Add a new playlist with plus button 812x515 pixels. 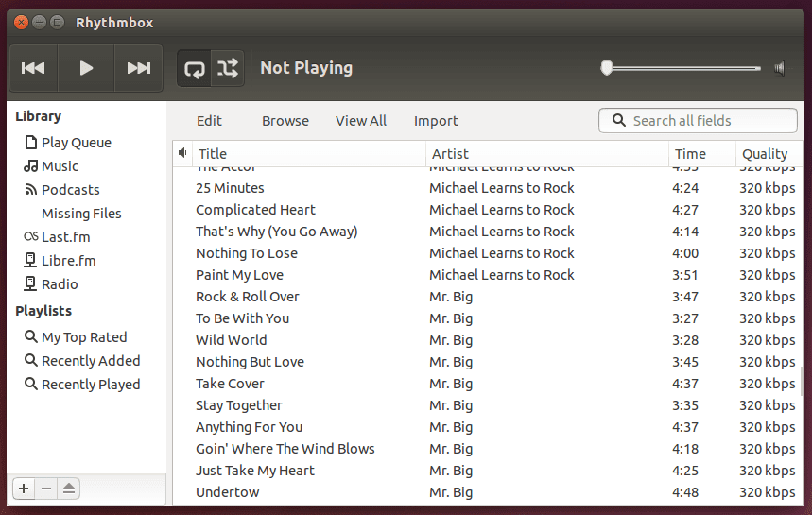point(24,489)
